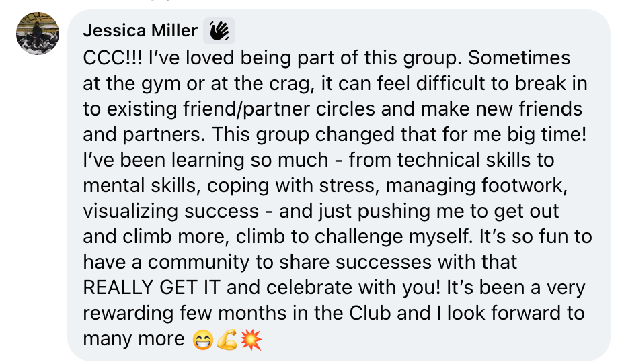
Task: Click the waving hand badge icon
Action: [219, 30]
